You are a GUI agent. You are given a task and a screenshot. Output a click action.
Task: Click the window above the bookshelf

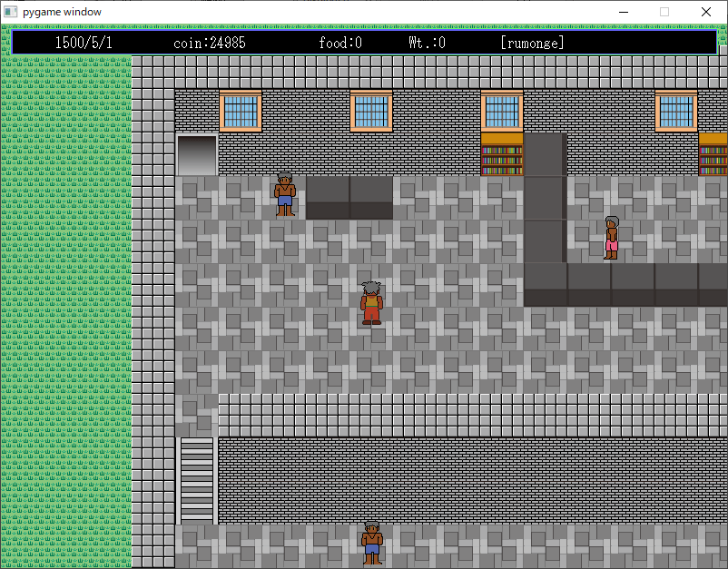pyautogui.click(x=502, y=112)
